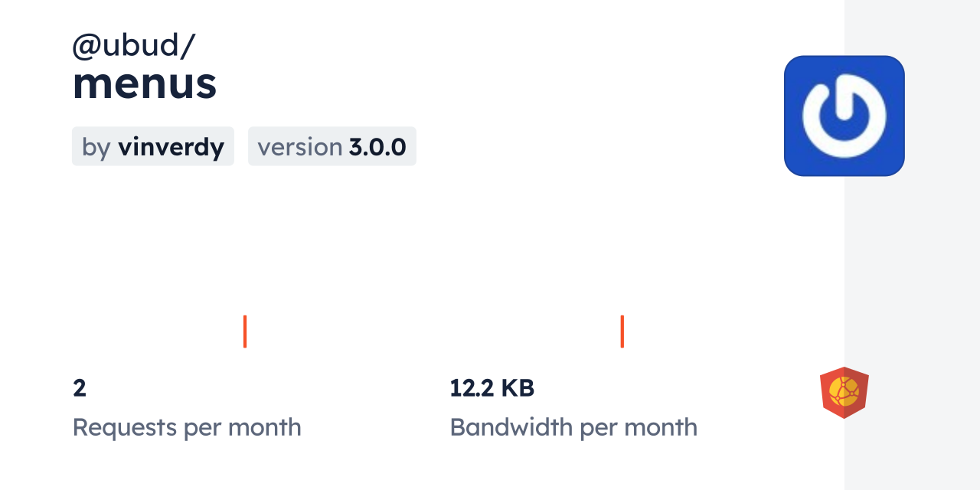This screenshot has height=490, width=980.
Task: Open the @ubud/ scope text
Action: 133,46
